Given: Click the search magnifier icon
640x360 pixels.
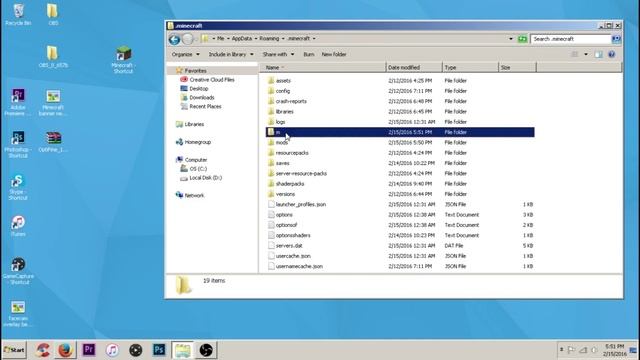Looking at the screenshot, I should pyautogui.click(x=616, y=39).
